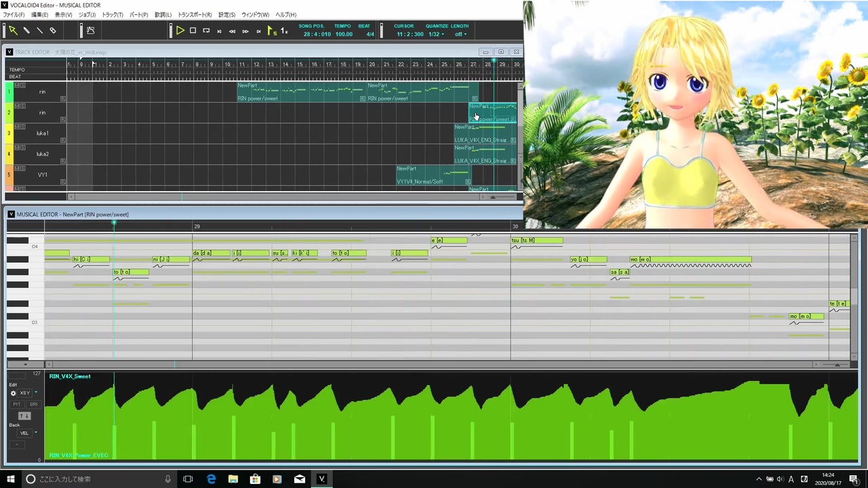Open the 編集(E) menu
This screenshot has height=488, width=868.
tap(40, 15)
